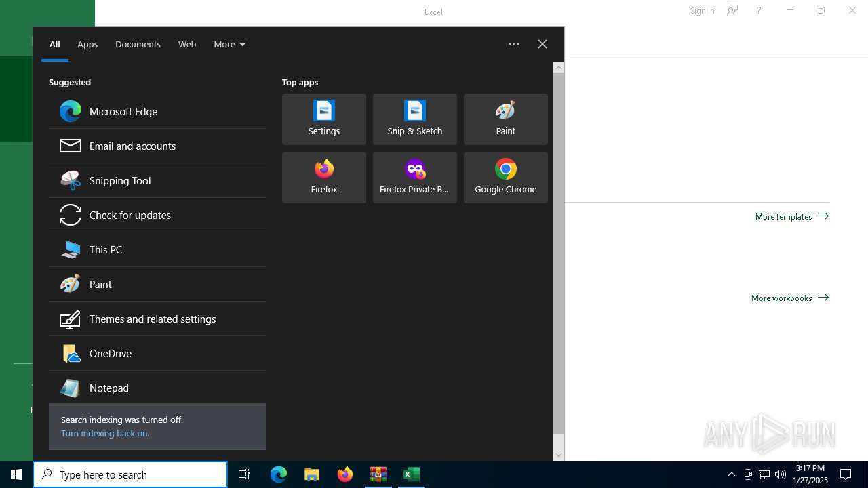Screen dimensions: 868x488
Task: Click Turn indexing back on link
Action: coord(105,433)
